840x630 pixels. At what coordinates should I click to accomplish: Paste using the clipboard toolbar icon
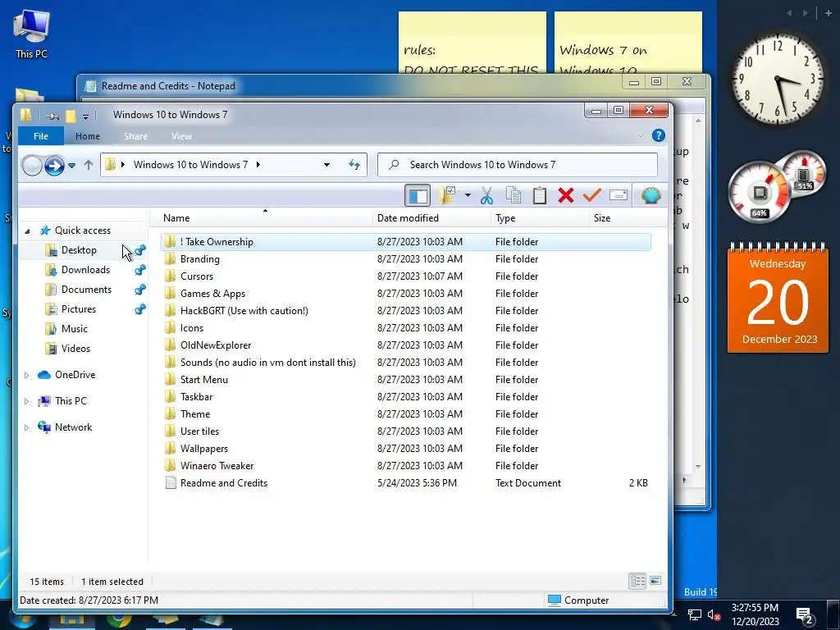tap(540, 195)
